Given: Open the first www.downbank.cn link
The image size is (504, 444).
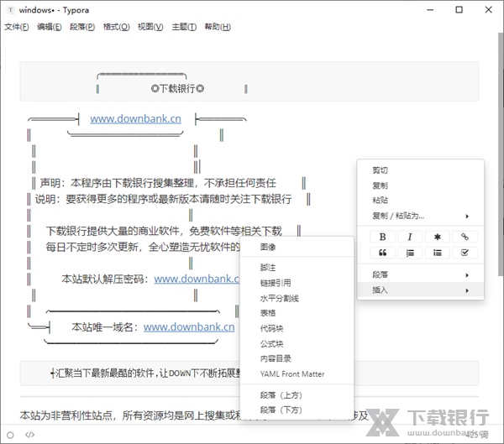Looking at the screenshot, I should tap(135, 118).
